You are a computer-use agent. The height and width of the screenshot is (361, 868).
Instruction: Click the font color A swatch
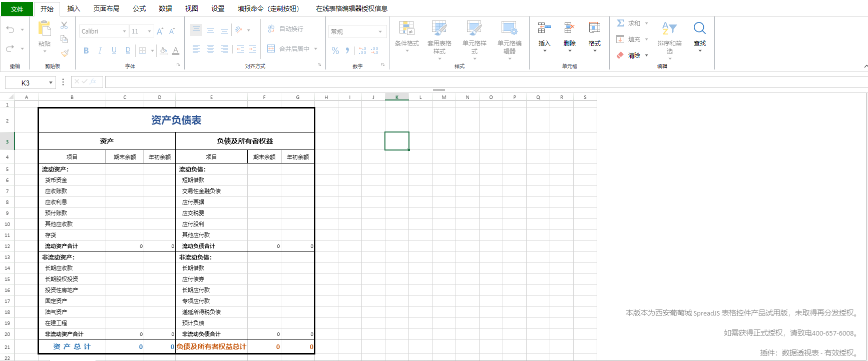tap(176, 50)
